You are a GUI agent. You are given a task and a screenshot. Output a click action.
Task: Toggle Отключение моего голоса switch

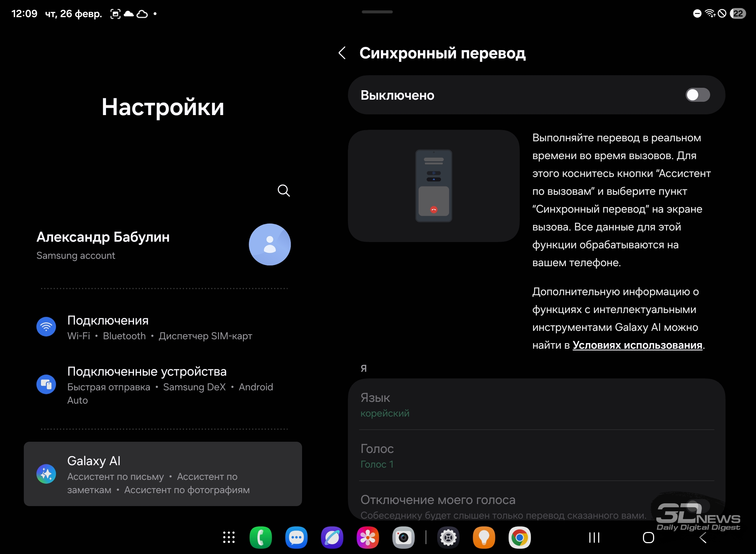tap(697, 506)
